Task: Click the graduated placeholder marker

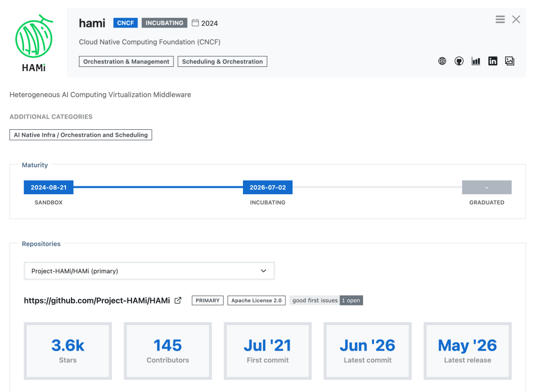Action: pyautogui.click(x=486, y=187)
